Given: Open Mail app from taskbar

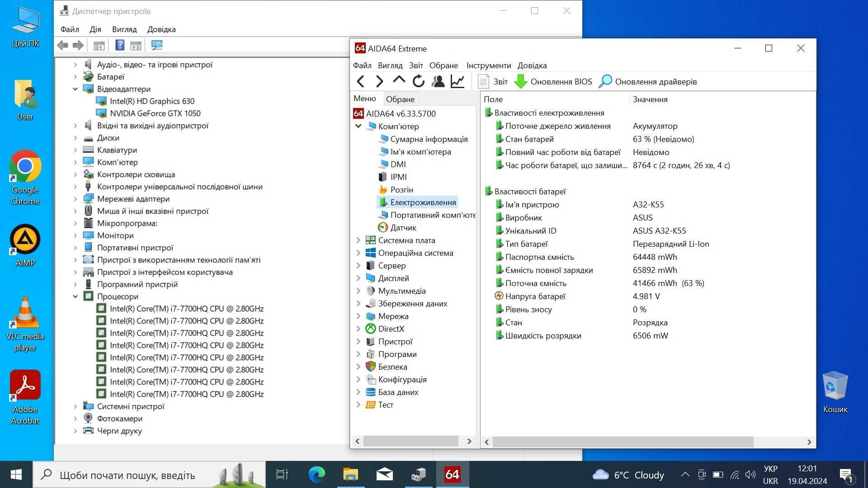Looking at the screenshot, I should (x=385, y=474).
